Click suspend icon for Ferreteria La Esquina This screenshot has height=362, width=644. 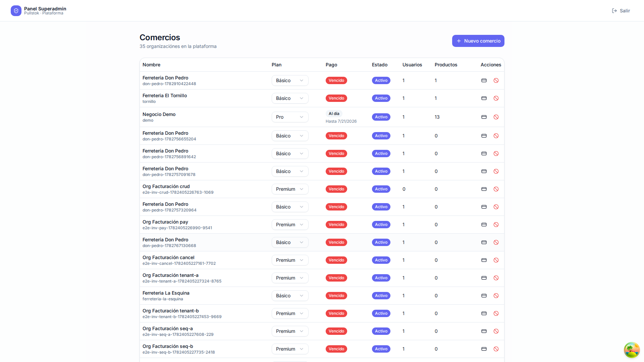[x=496, y=296]
